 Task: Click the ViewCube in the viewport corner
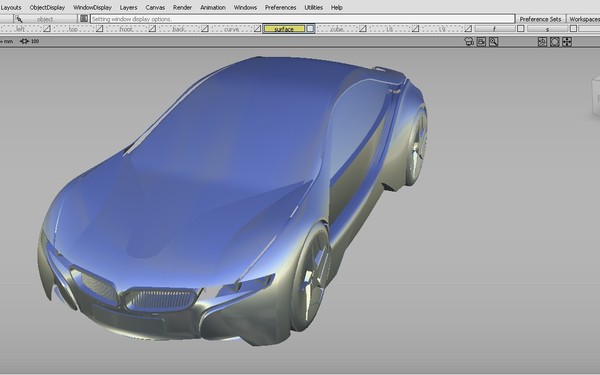click(x=595, y=98)
